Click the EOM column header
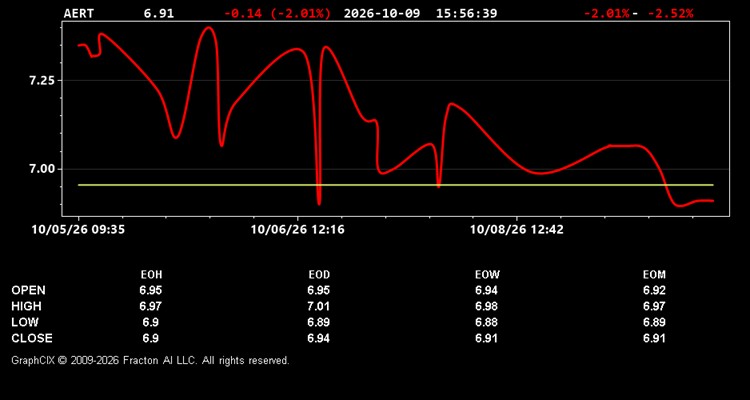The height and width of the screenshot is (400, 750). pyautogui.click(x=654, y=275)
